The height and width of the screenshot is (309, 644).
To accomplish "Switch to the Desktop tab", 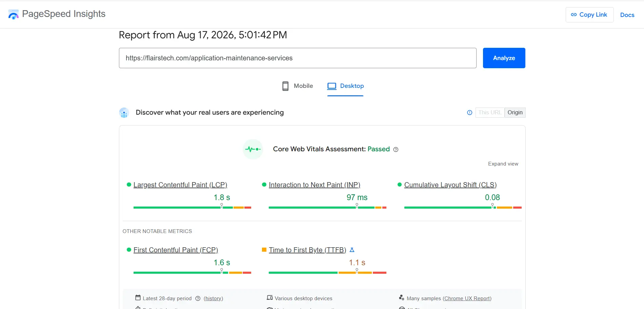I will tap(345, 86).
